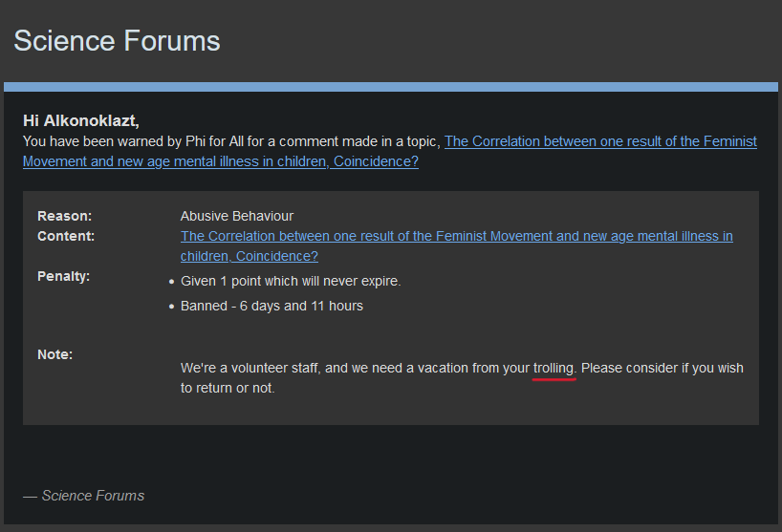Image resolution: width=782 pixels, height=532 pixels.
Task: Click the blue horizontal bar under the header
Action: (390, 87)
